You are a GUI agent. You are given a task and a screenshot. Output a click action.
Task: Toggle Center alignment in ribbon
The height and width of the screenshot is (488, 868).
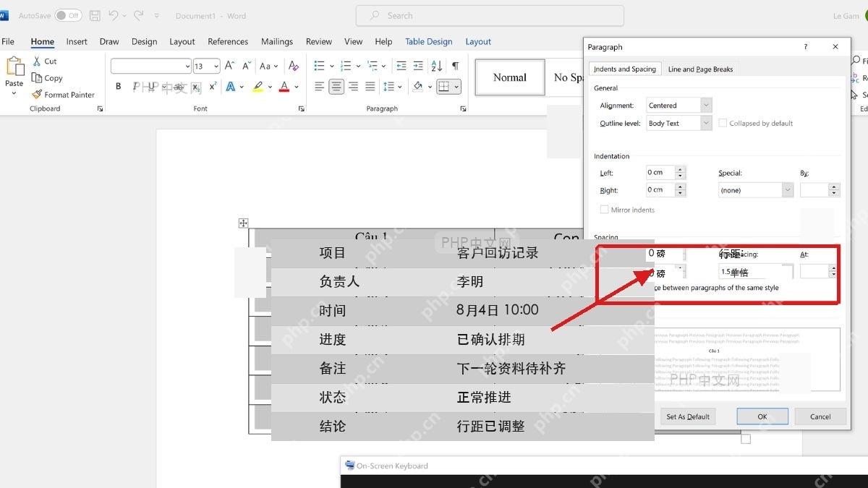[x=336, y=87]
